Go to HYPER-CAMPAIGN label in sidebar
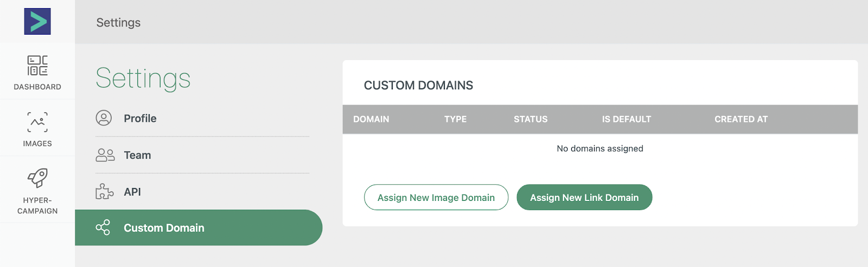Image resolution: width=868 pixels, height=267 pixels. pyautogui.click(x=37, y=205)
